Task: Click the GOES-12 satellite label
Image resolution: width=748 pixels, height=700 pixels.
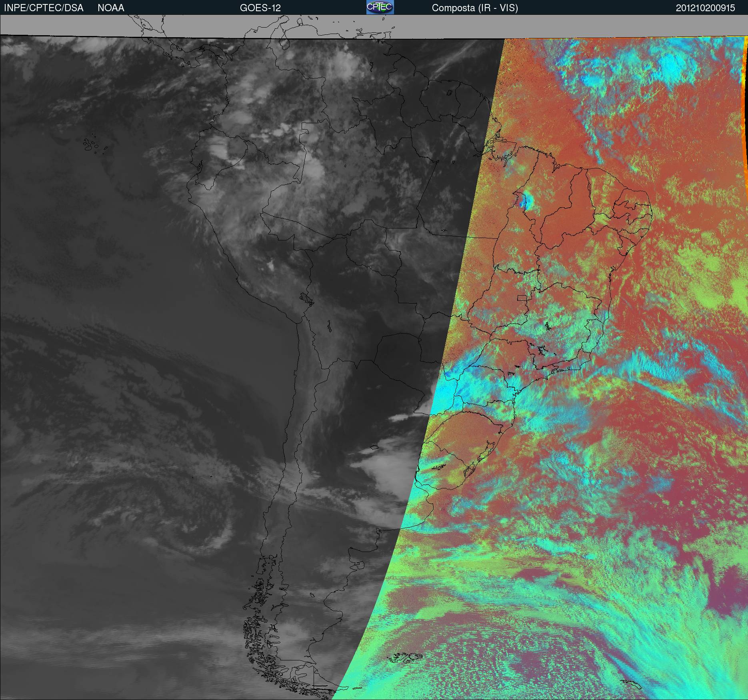Action: (x=260, y=8)
